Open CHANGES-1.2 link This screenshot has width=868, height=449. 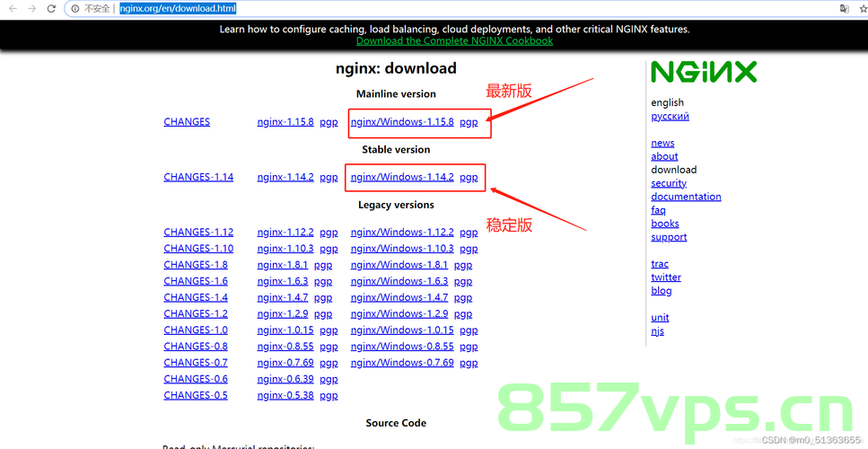(x=196, y=314)
